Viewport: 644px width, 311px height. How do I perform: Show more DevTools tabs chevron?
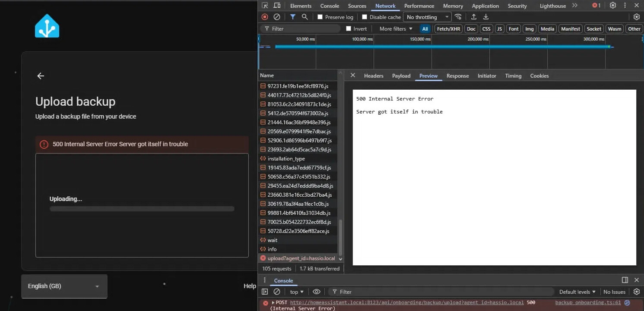574,6
